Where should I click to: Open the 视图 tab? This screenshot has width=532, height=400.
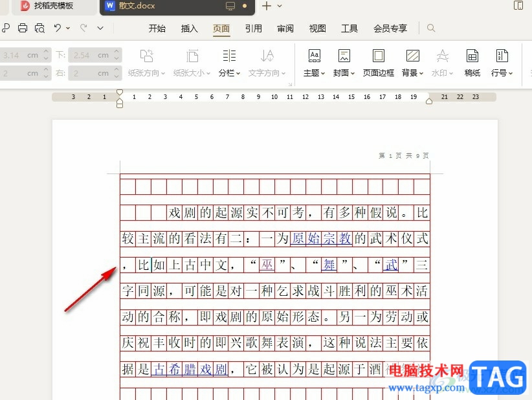tap(317, 28)
